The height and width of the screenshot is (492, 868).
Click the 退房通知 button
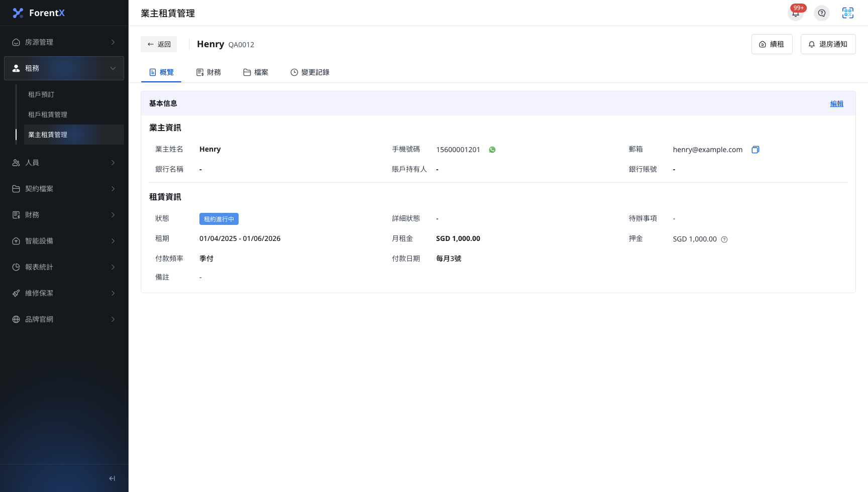pyautogui.click(x=828, y=44)
